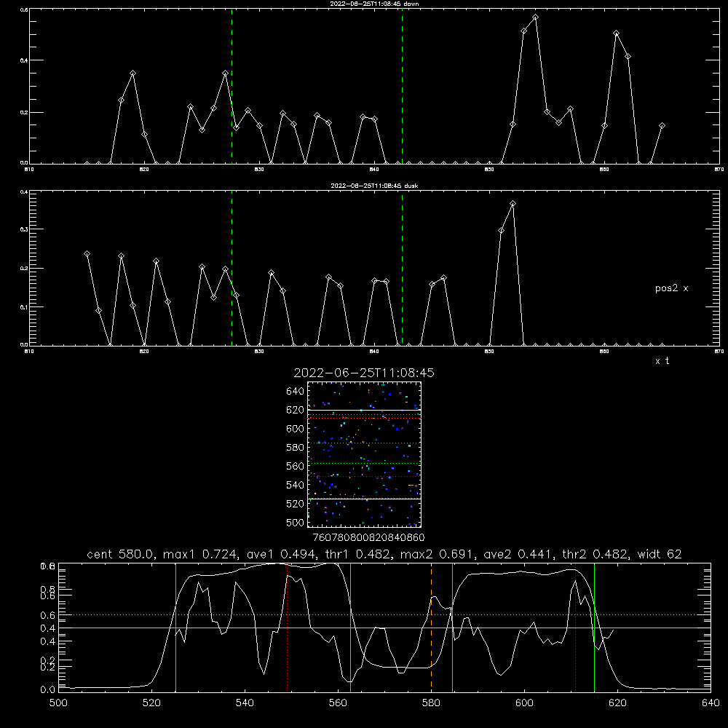Click the '820' x-axis tick label of dawn plot
Viewport: 728px width, 728px height.
tap(144, 170)
